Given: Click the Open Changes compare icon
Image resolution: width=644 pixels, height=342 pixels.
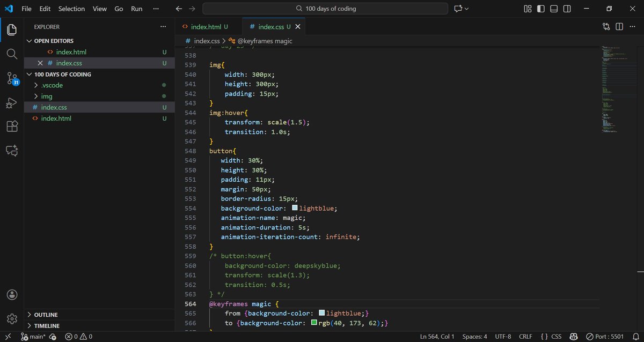Looking at the screenshot, I should click(x=606, y=26).
